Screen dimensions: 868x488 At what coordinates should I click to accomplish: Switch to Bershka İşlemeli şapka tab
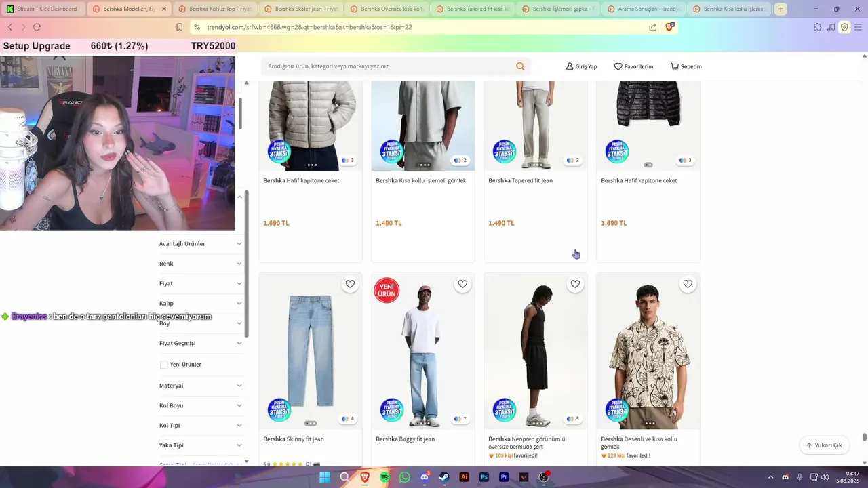tap(557, 9)
